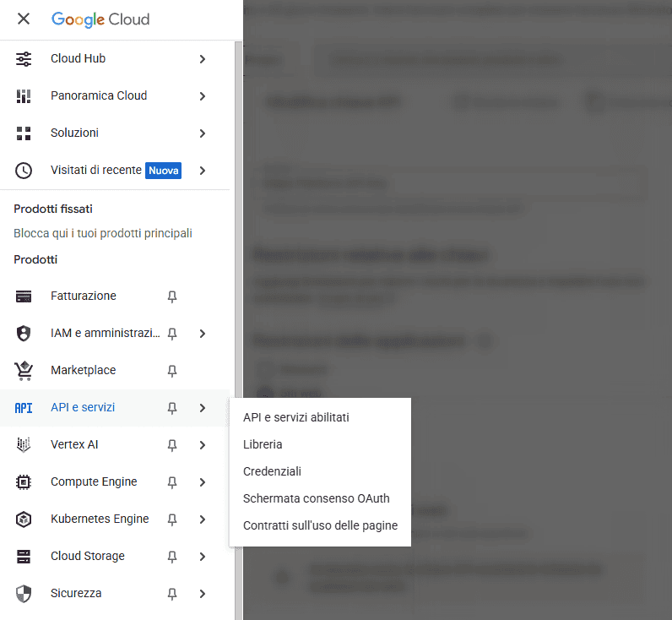Open API e servizi product
672x620 pixels.
tap(115, 408)
